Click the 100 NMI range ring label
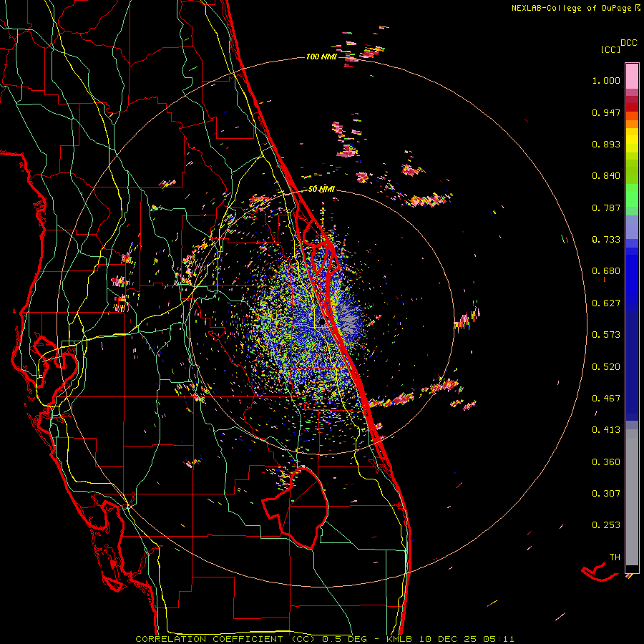 coord(321,57)
